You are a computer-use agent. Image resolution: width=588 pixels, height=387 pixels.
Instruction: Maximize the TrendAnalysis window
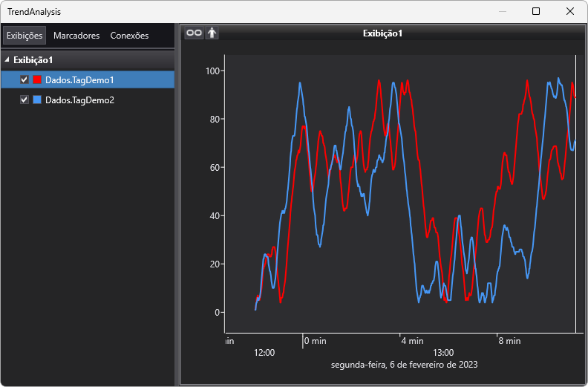[x=536, y=11]
